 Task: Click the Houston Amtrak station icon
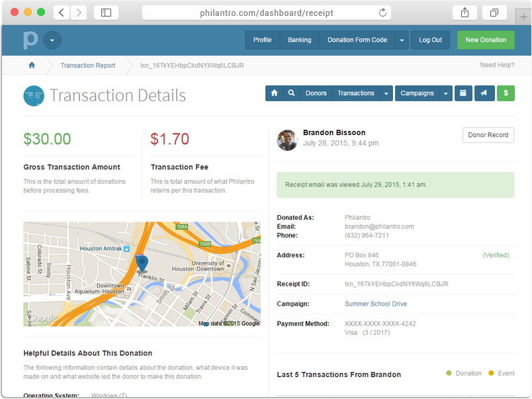pos(126,249)
